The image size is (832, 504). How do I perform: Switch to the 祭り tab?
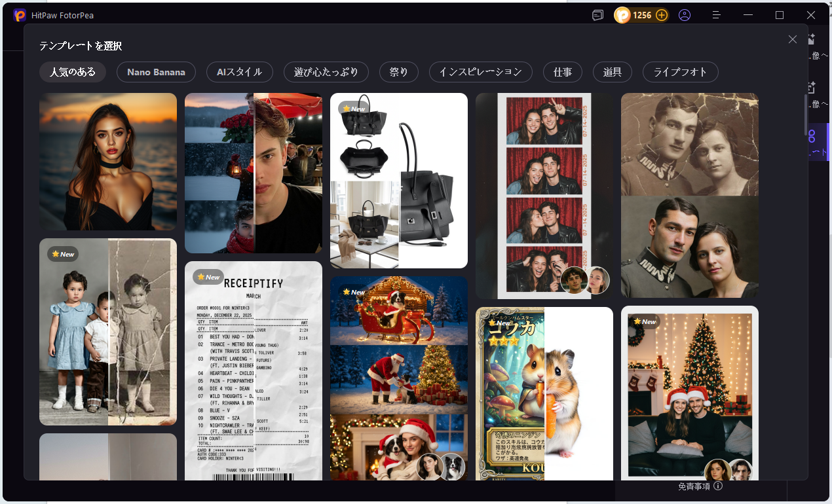tap(398, 72)
